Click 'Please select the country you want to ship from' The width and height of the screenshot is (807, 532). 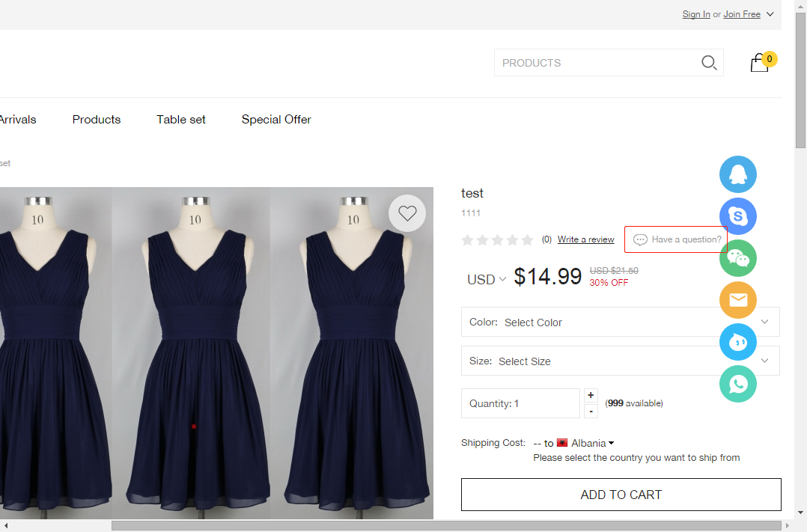pyautogui.click(x=636, y=458)
